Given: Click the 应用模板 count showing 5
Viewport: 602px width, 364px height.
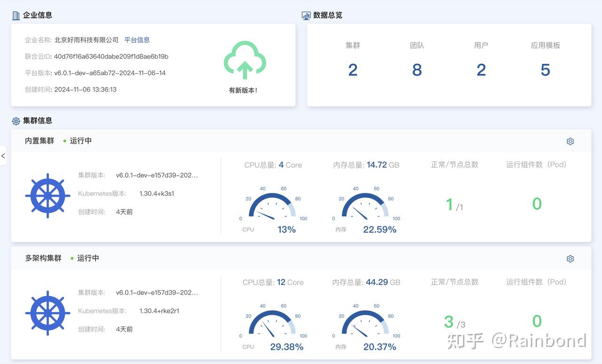Looking at the screenshot, I should click(545, 70).
